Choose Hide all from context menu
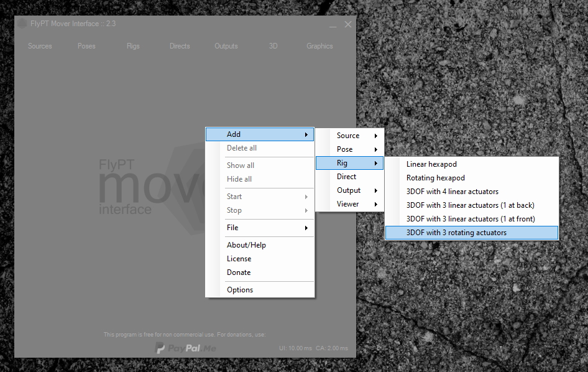 coord(259,179)
